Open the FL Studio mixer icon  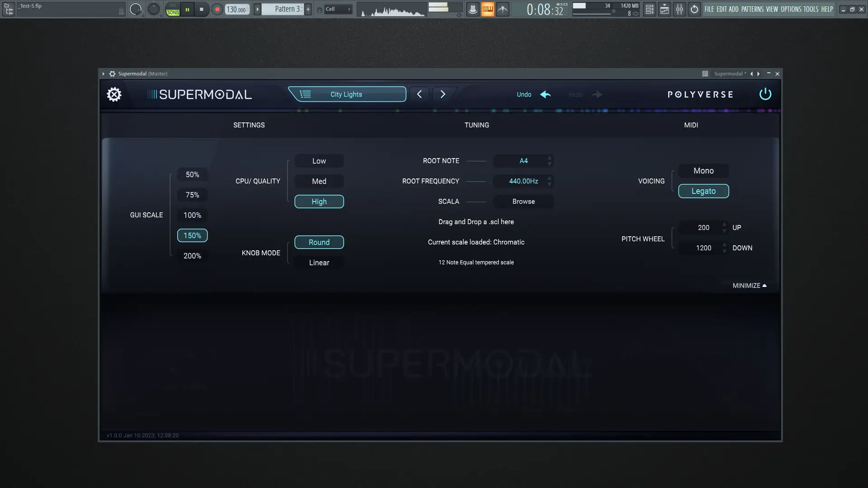(x=679, y=9)
